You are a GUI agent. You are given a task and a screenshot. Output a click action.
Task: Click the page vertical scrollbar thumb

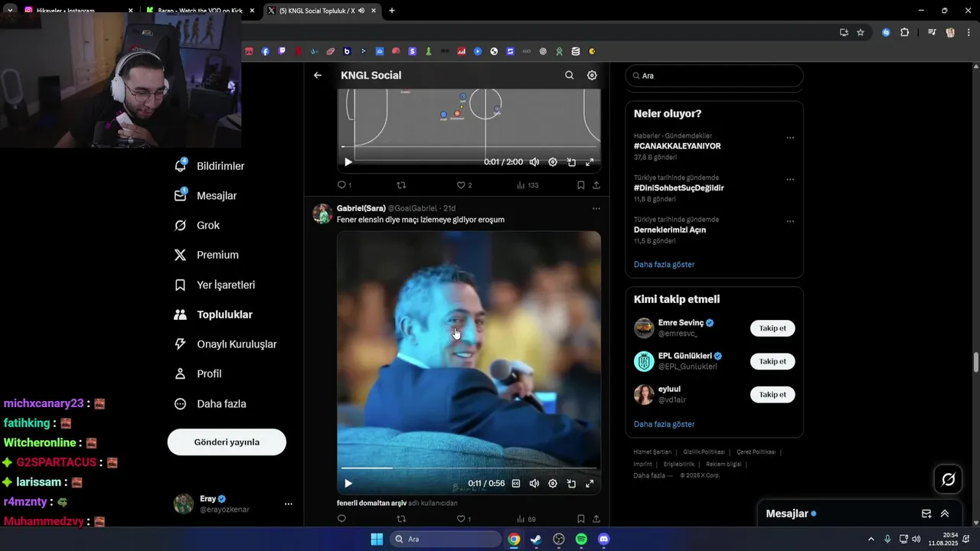(975, 361)
